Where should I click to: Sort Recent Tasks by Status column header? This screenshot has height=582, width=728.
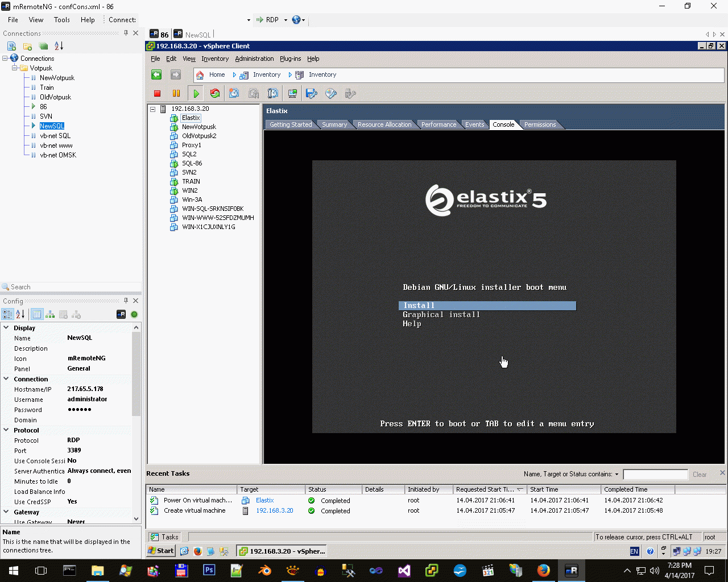(x=333, y=489)
